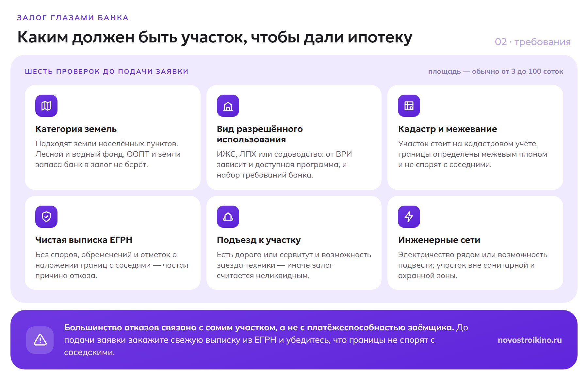Click the warning triangle icon in the purple banner
Screen dimensions: 588x391
tap(40, 340)
